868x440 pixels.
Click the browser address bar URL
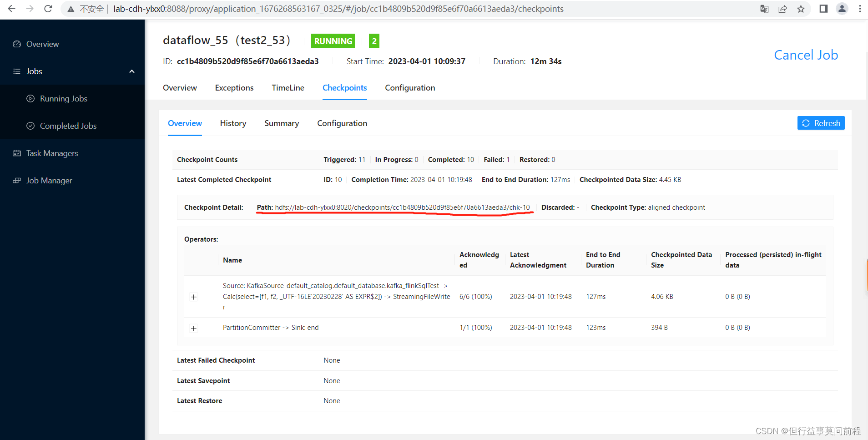[x=338, y=9]
